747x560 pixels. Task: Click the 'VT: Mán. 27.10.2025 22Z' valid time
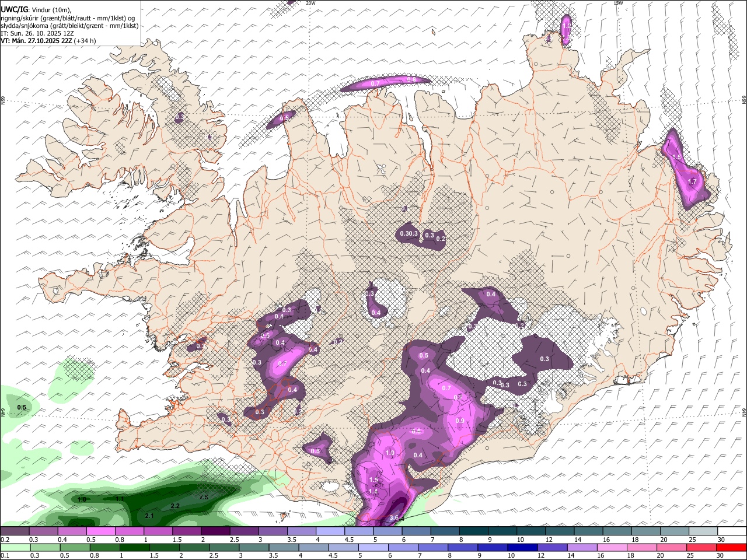[36, 41]
